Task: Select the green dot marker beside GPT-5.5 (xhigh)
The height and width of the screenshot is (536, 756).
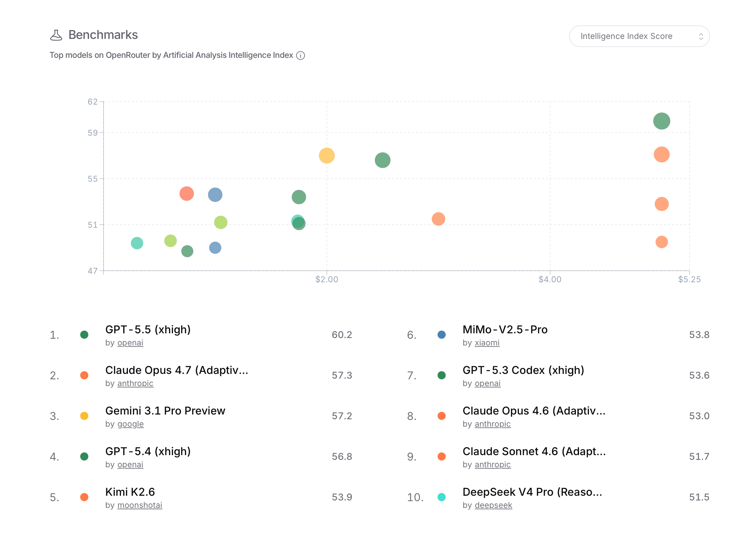Action: click(85, 335)
